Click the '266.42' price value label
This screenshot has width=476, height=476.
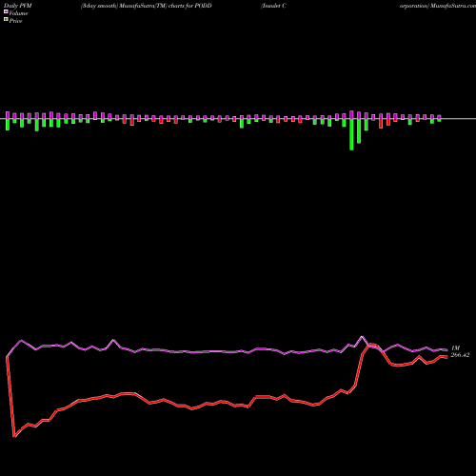pyautogui.click(x=460, y=355)
